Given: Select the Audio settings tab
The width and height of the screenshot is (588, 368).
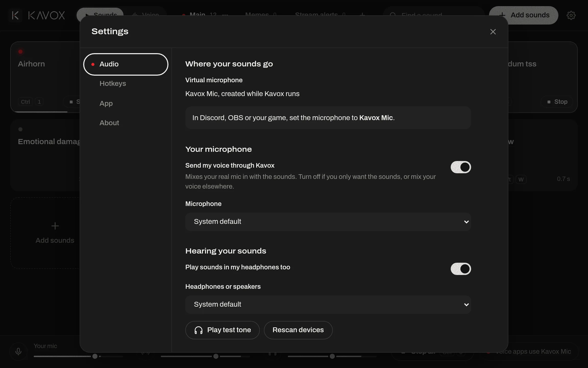Looking at the screenshot, I should [x=126, y=64].
